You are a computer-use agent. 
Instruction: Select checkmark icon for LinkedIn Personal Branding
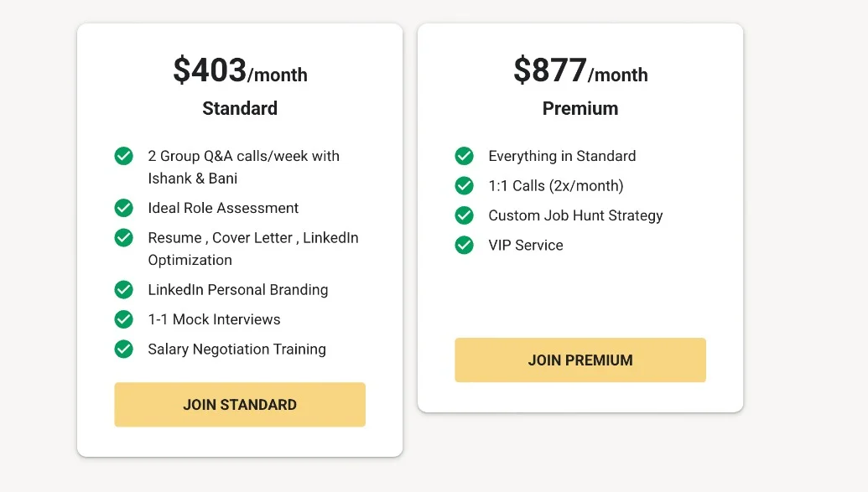[x=124, y=290]
